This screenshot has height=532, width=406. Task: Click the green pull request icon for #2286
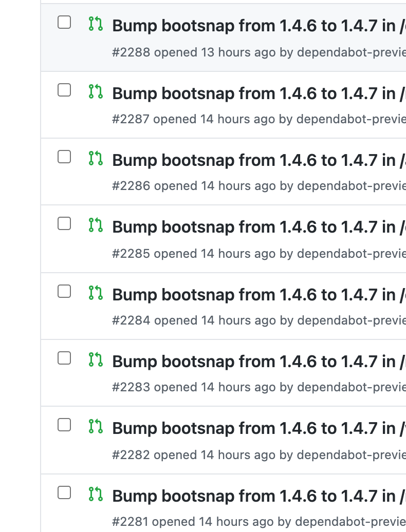pyautogui.click(x=96, y=159)
